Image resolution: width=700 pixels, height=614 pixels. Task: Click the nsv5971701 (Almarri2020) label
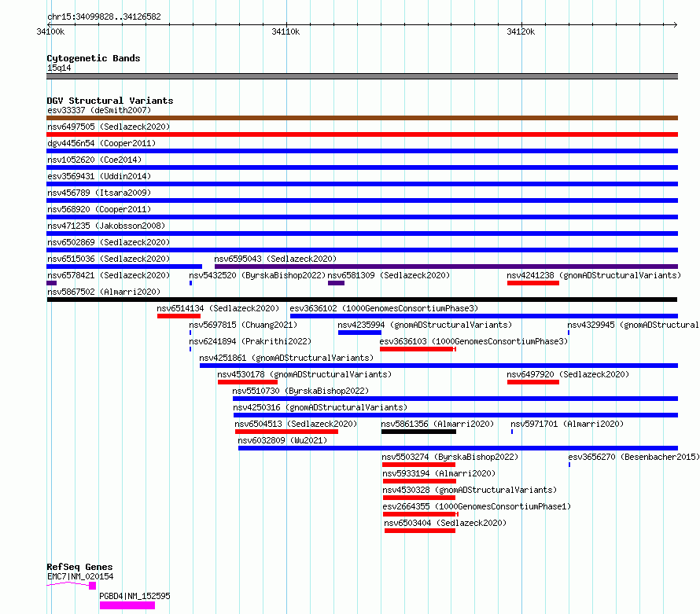pos(567,424)
